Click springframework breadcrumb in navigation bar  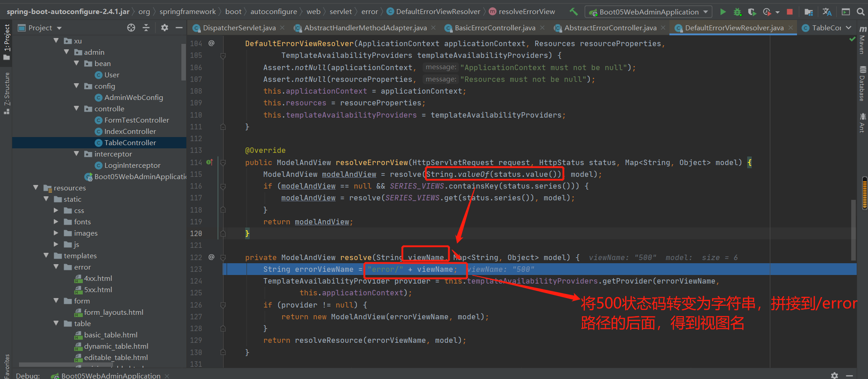pyautogui.click(x=188, y=12)
